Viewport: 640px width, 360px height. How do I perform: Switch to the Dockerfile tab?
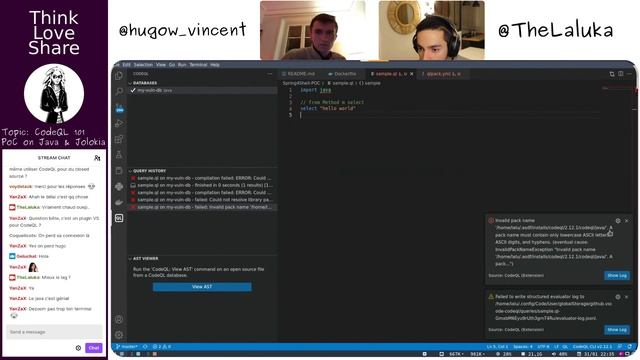[343, 74]
